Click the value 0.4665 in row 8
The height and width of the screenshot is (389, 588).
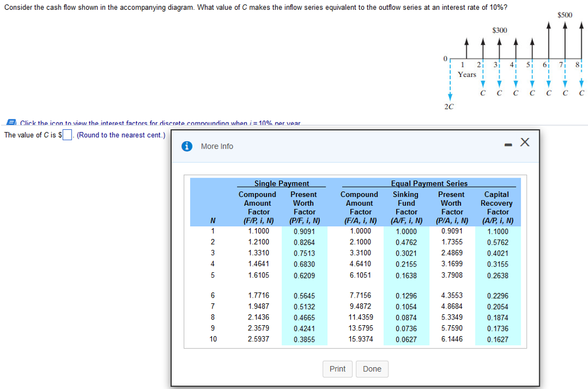304,318
